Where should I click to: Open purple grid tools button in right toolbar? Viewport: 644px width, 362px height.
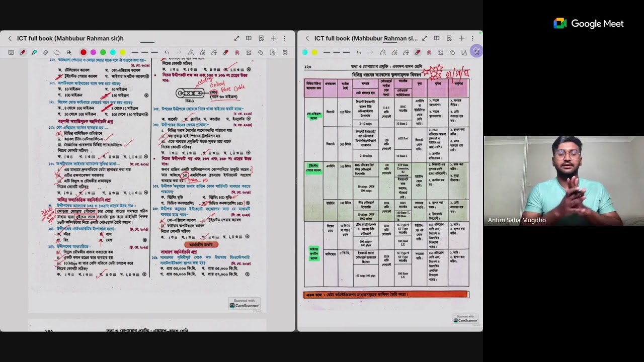click(x=476, y=52)
